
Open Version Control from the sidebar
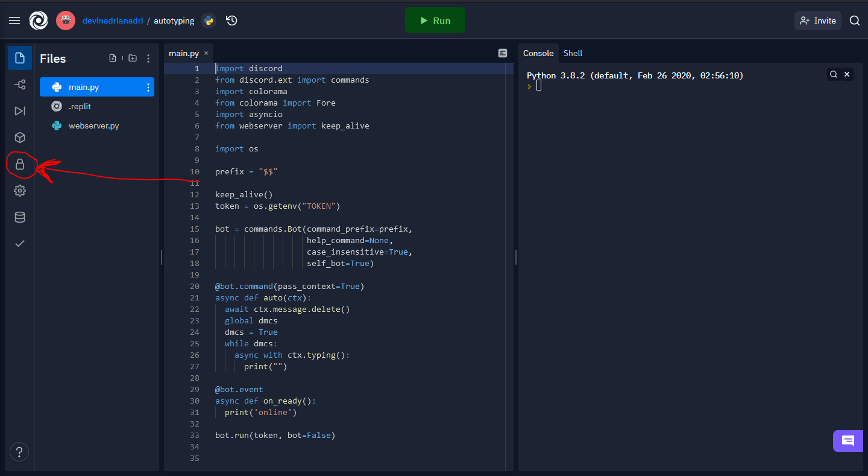(19, 84)
